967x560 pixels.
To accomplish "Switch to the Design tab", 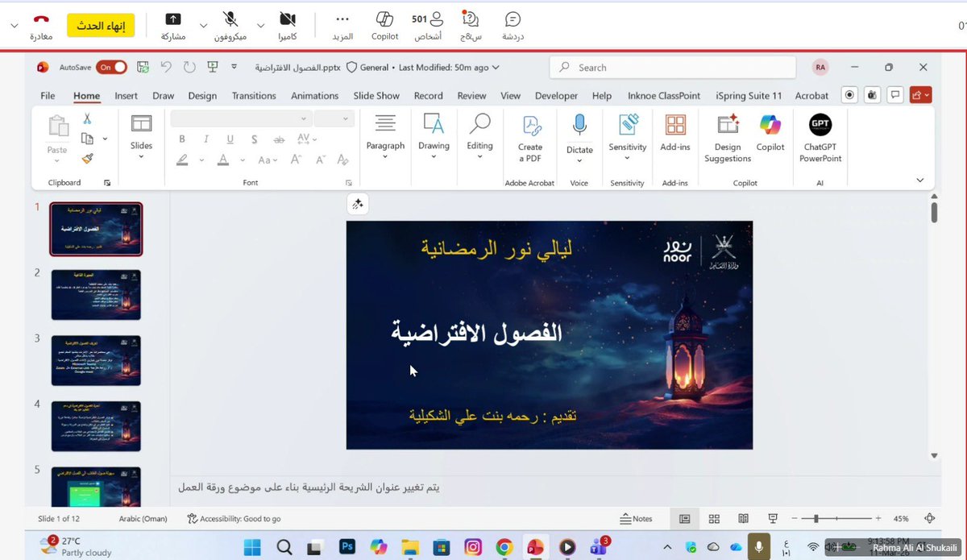I will (202, 95).
